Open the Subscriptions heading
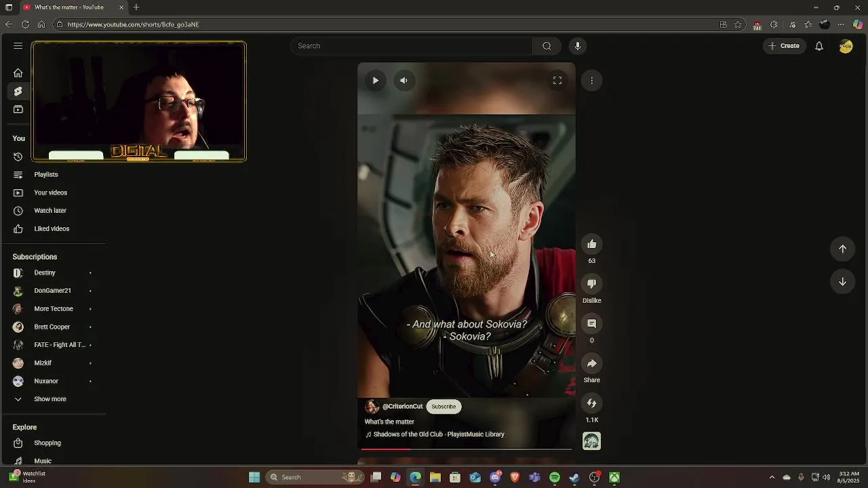 click(35, 257)
